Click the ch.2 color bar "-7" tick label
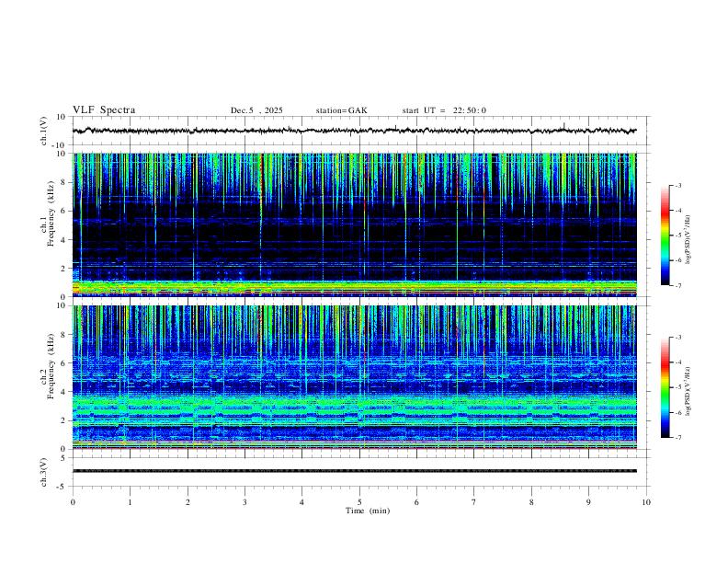Screen dimensions: 728x563 coord(677,438)
